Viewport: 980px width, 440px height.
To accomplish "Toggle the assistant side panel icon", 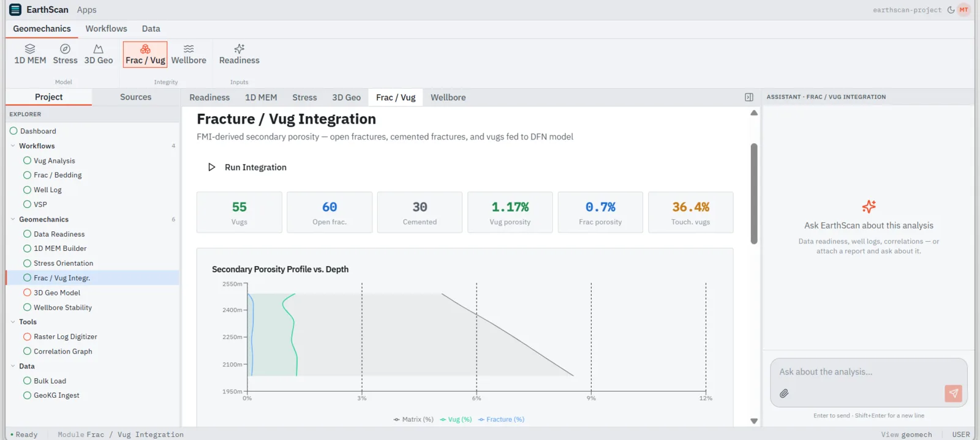I will (x=749, y=97).
